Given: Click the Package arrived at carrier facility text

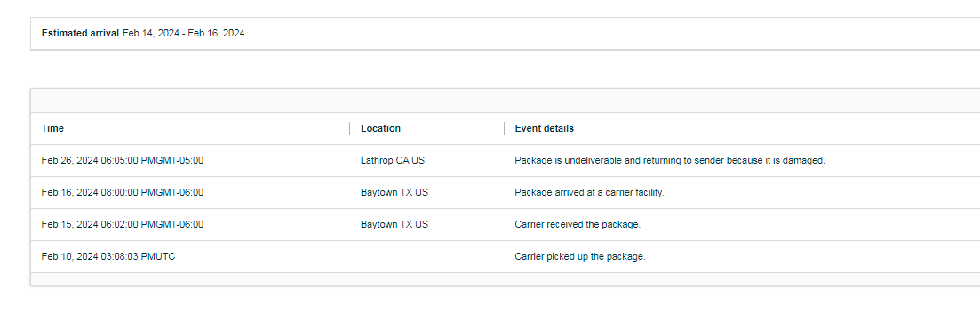Looking at the screenshot, I should [x=589, y=192].
